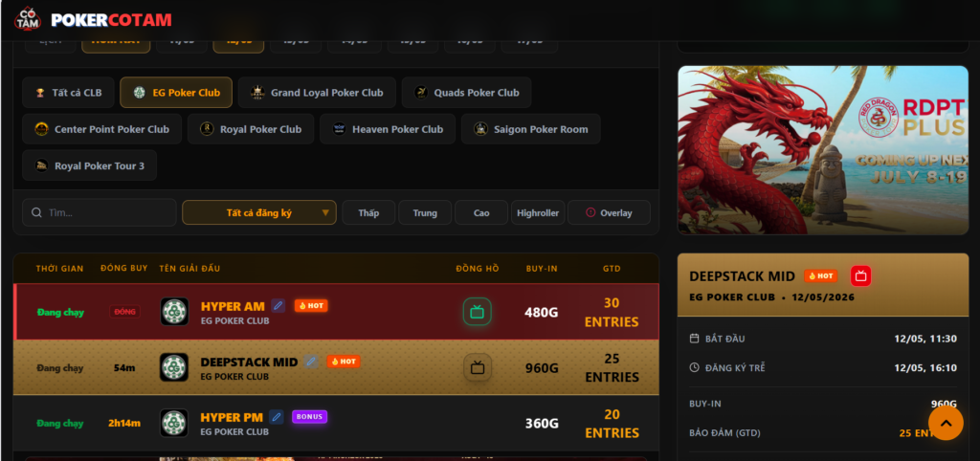Click the ĐỒNG HỒ column header
The height and width of the screenshot is (461, 980).
pos(478,269)
